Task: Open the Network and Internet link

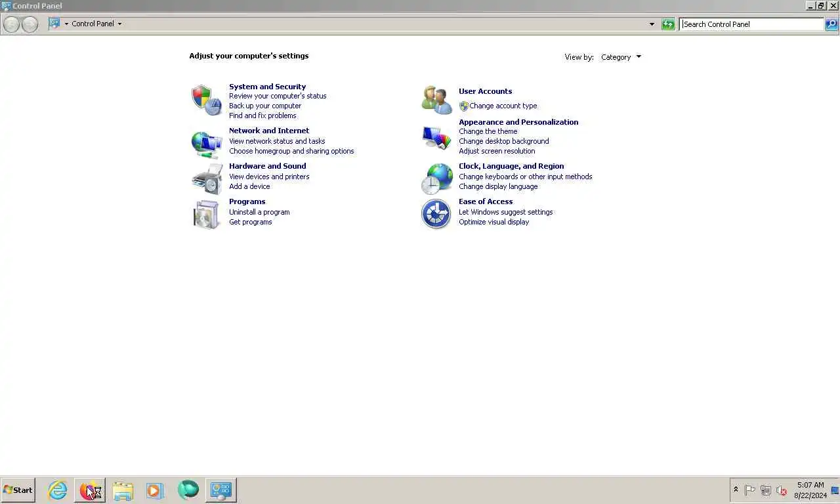Action: [x=269, y=131]
